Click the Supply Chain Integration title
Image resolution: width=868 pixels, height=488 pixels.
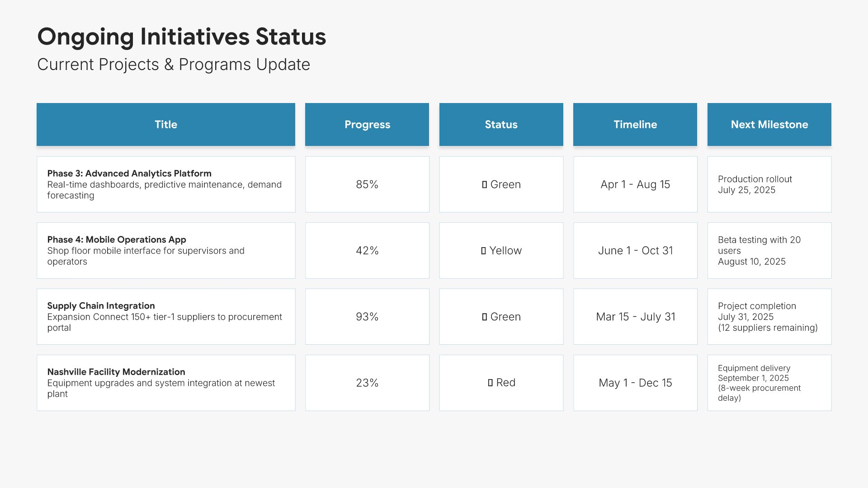pyautogui.click(x=101, y=306)
